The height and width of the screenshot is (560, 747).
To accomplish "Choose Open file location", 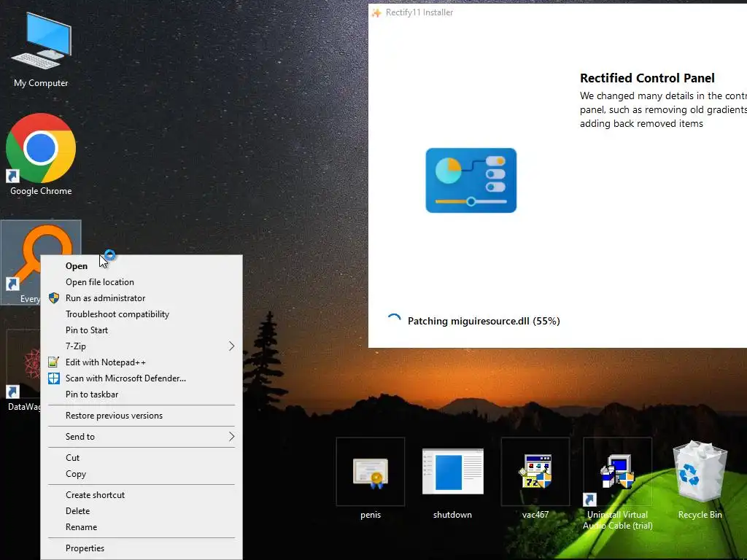I will pos(142,282).
